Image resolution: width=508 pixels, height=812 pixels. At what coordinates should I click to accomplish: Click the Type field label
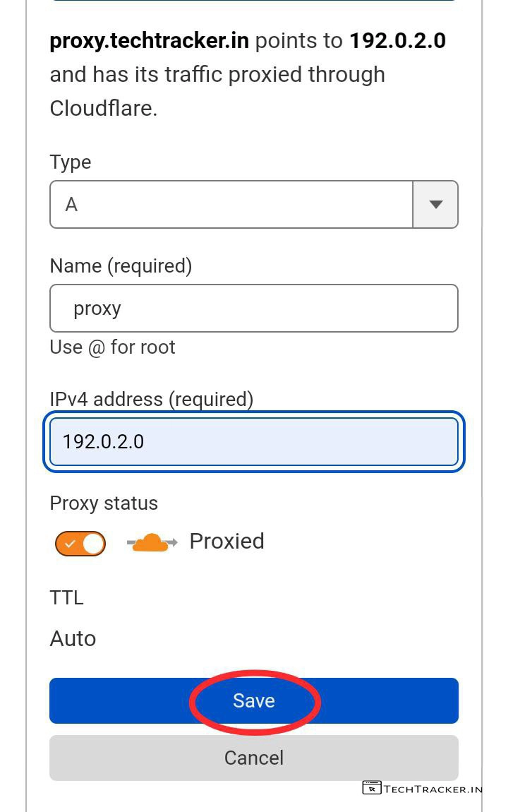(70, 162)
